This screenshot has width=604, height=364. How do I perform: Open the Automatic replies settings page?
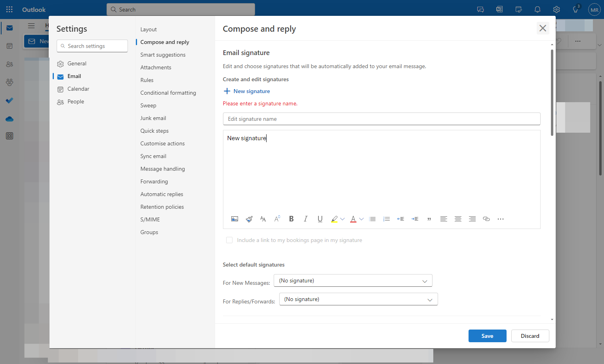click(162, 194)
